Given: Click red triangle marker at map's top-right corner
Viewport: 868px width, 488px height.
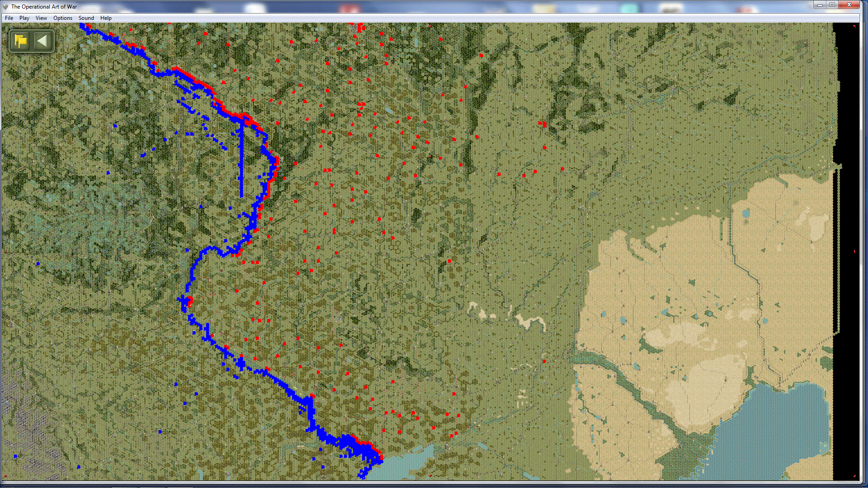Looking at the screenshot, I should [854, 26].
